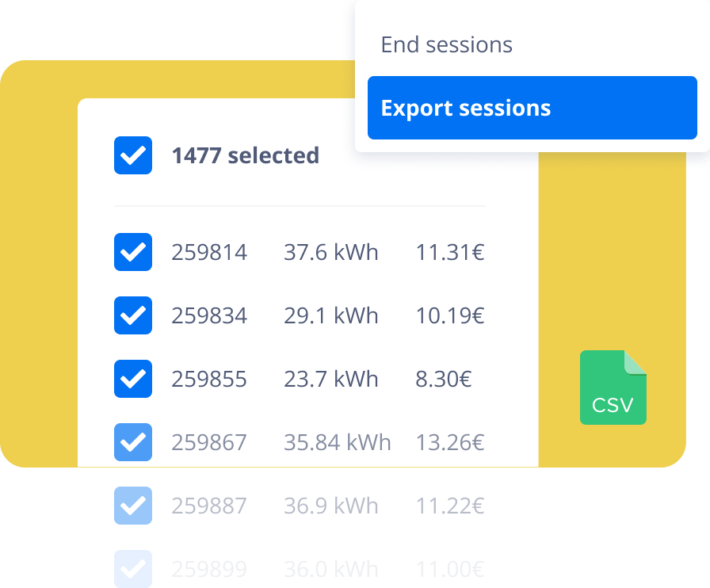Screen dimensions: 710x588
Task: Select session ID 259855 text
Action: pos(209,379)
